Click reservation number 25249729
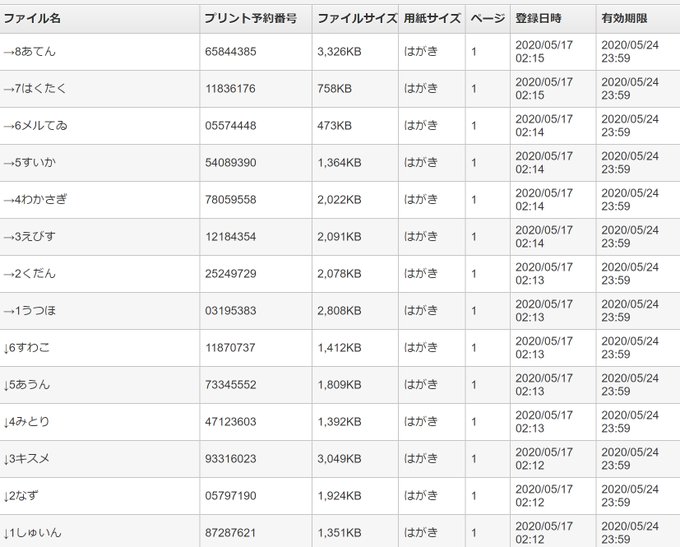This screenshot has width=680, height=547. [231, 274]
